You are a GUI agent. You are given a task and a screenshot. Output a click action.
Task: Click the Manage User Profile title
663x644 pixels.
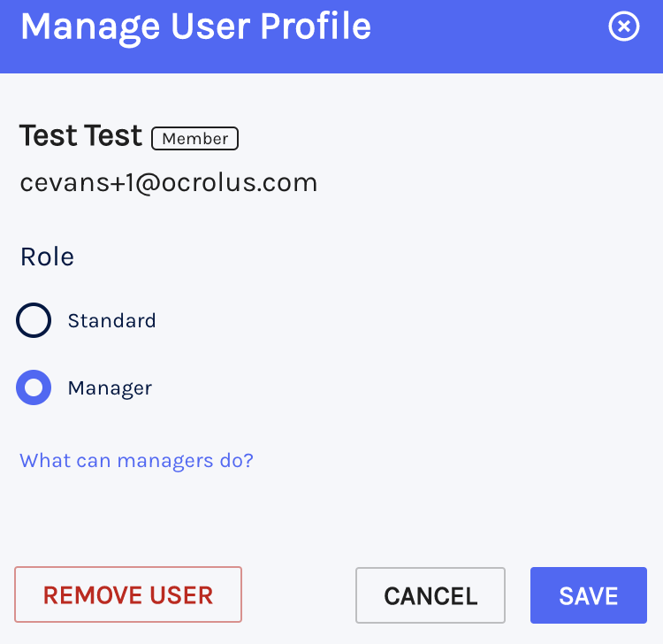pyautogui.click(x=195, y=27)
